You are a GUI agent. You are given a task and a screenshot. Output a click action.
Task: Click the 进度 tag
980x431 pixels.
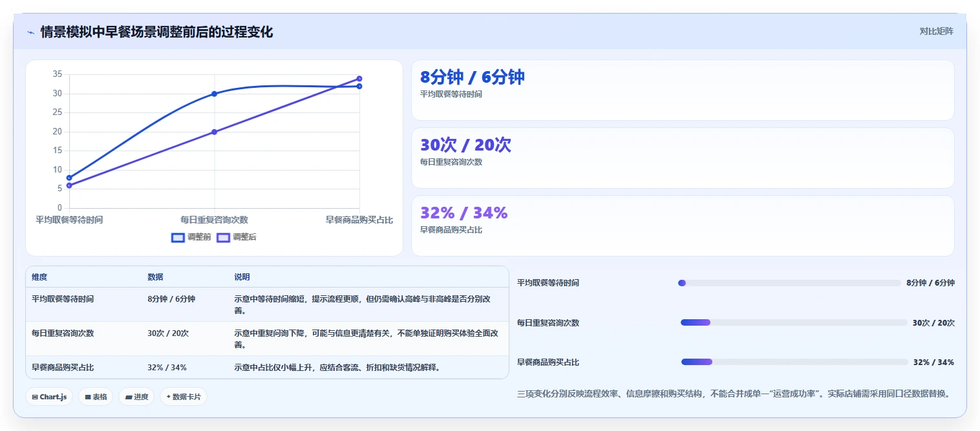136,397
